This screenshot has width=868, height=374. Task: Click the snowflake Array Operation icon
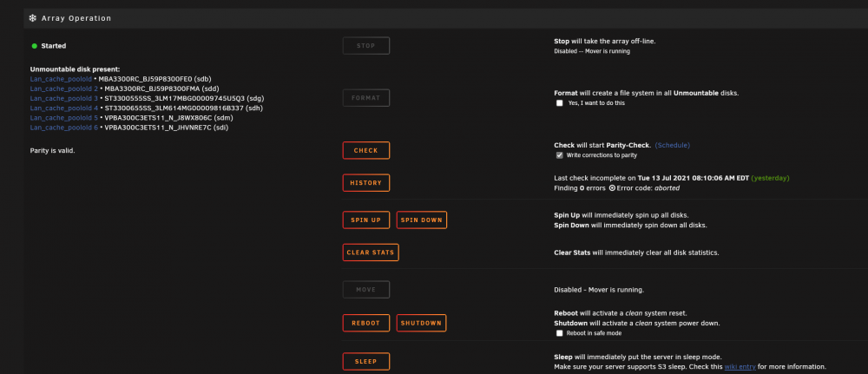[33, 18]
